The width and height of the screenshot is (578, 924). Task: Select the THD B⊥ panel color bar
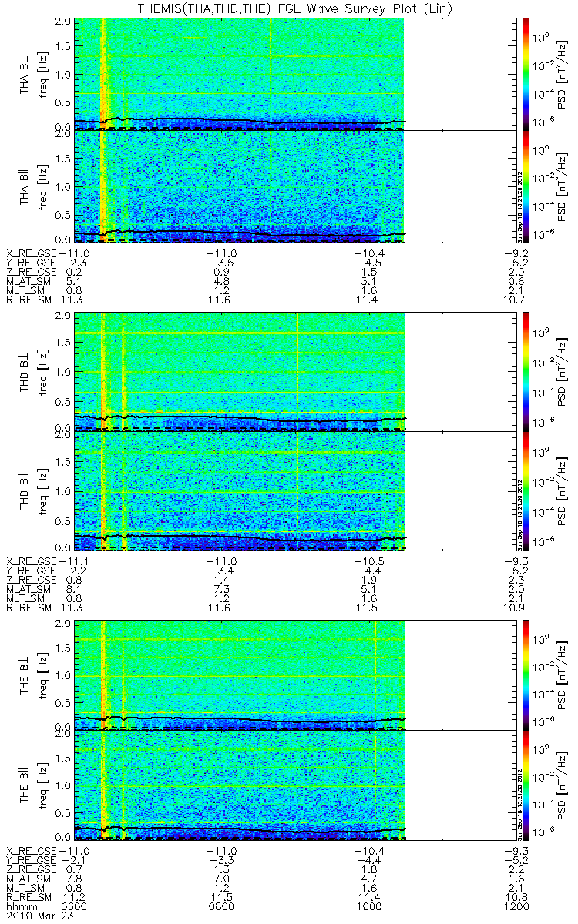[x=527, y=371]
